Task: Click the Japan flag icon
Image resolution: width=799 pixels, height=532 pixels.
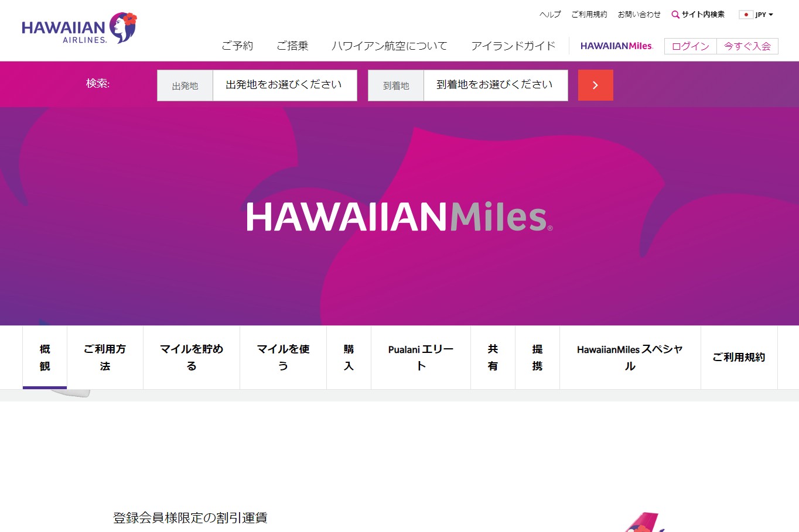Action: pos(746,15)
